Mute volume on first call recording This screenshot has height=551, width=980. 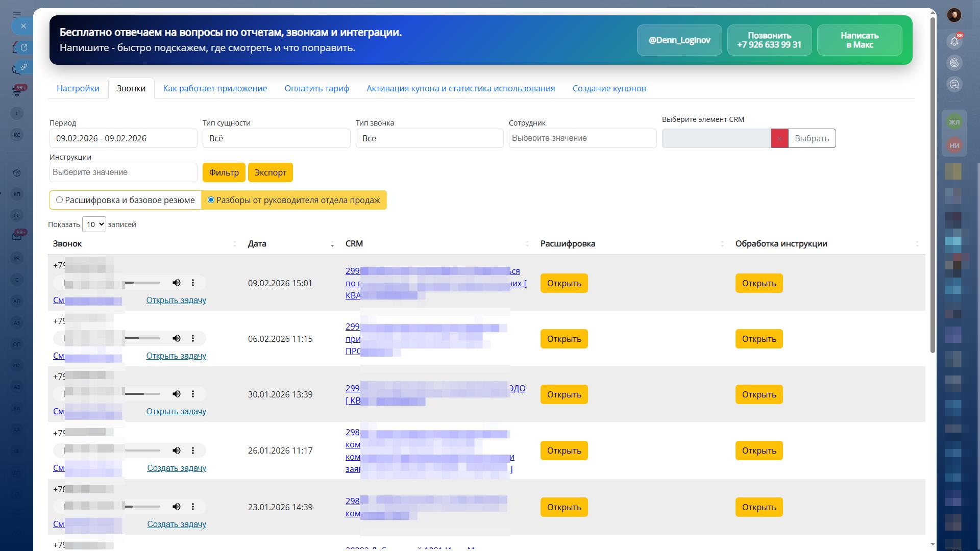(177, 283)
